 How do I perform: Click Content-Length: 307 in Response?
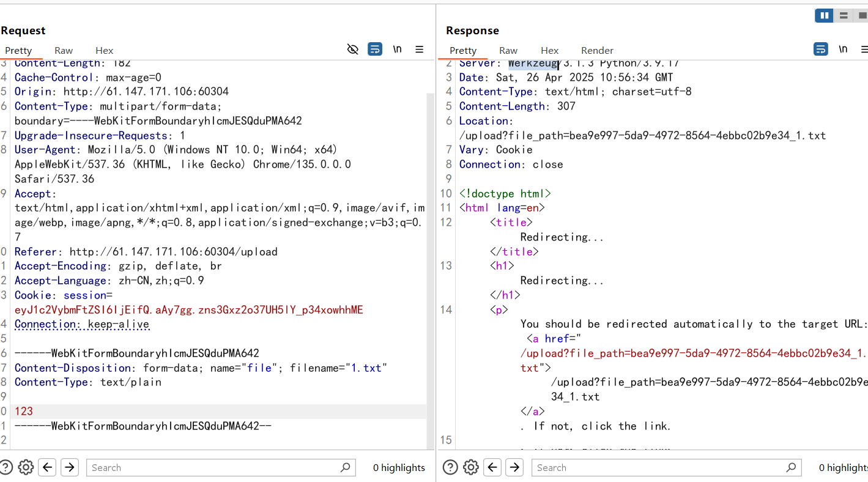click(x=517, y=106)
